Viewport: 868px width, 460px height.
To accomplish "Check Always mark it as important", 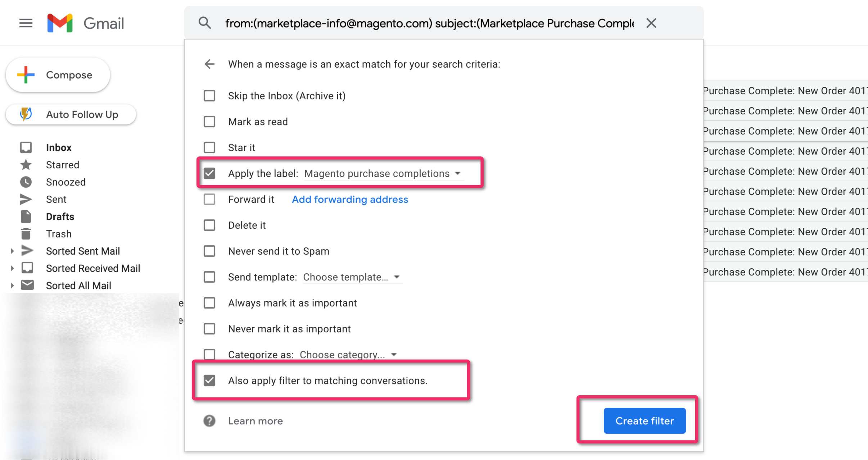I will 209,303.
